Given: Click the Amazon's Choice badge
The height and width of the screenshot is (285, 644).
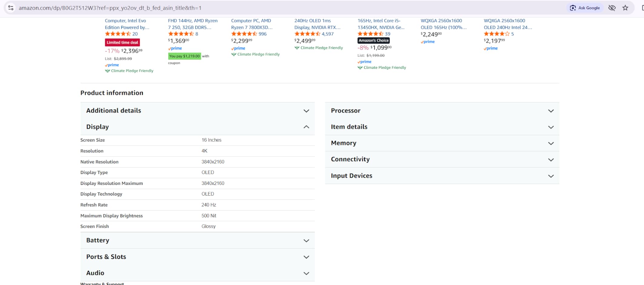Looking at the screenshot, I should coord(374,40).
